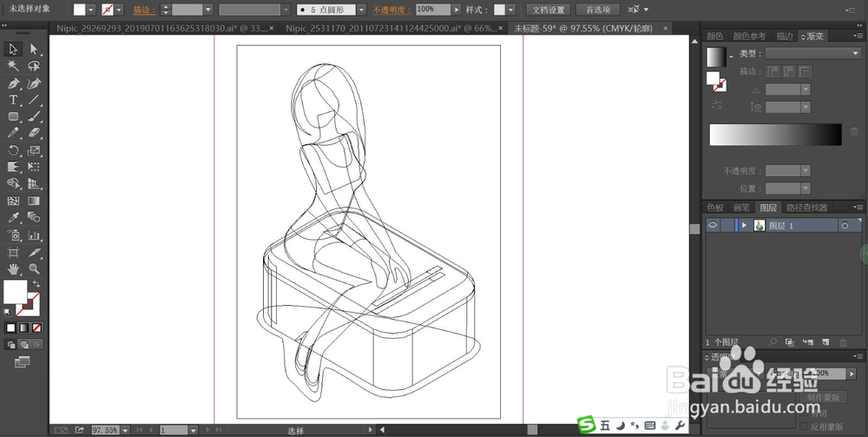This screenshot has height=437, width=868.
Task: Click the 文档设置 button
Action: coord(549,10)
